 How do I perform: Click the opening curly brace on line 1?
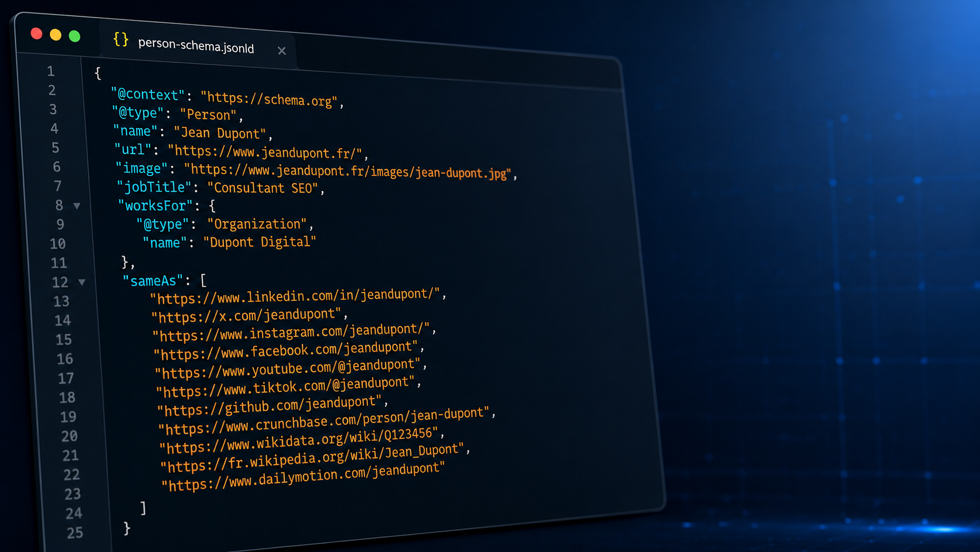(x=97, y=73)
